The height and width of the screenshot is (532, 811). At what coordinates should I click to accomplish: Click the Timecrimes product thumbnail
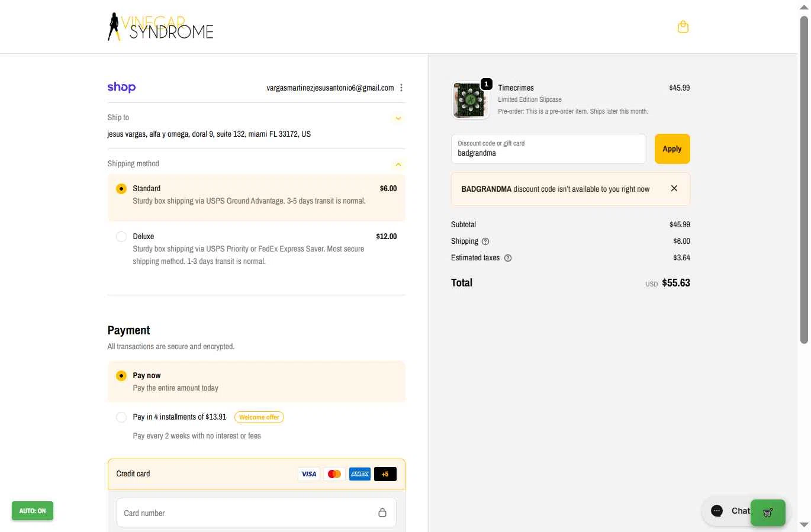pyautogui.click(x=471, y=101)
